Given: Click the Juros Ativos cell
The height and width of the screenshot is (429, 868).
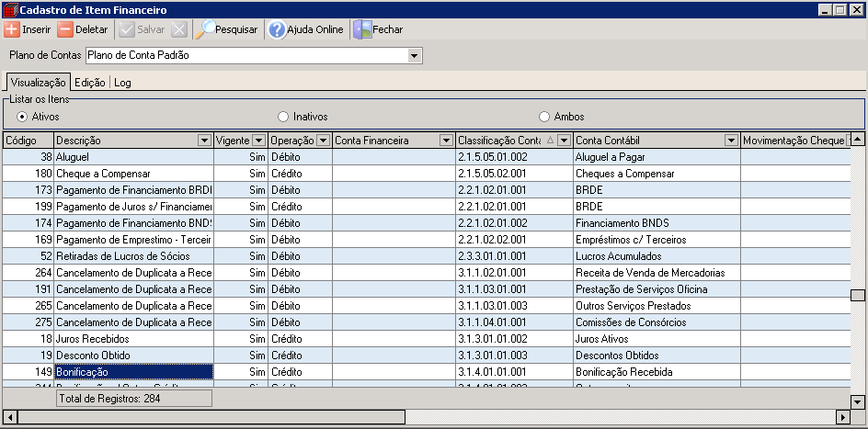Looking at the screenshot, I should point(657,338).
